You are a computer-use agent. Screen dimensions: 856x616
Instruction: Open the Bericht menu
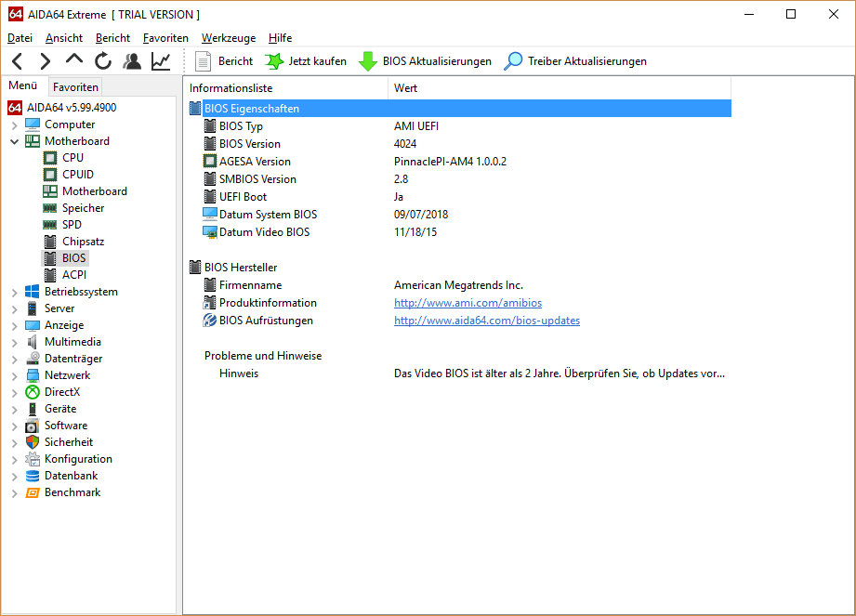[x=112, y=38]
